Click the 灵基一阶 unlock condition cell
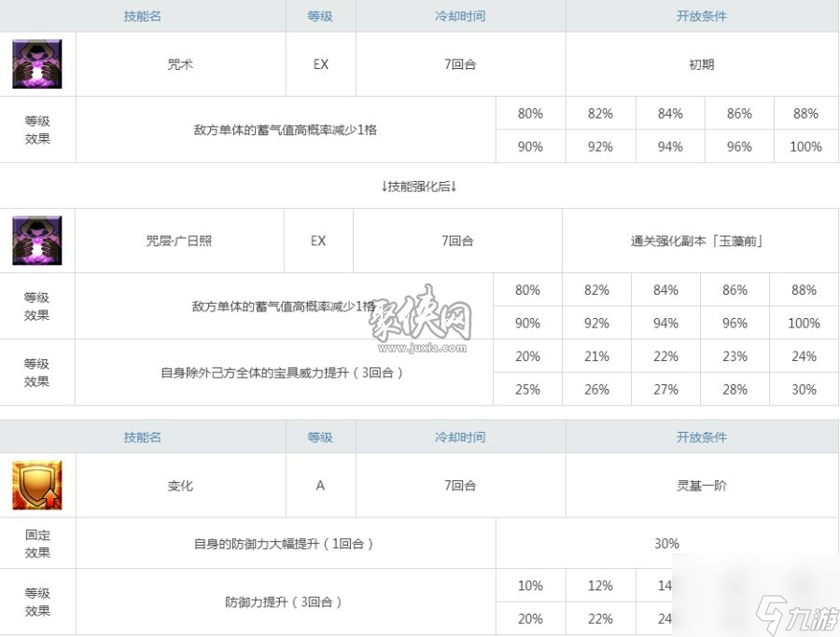This screenshot has width=840, height=637. (702, 486)
